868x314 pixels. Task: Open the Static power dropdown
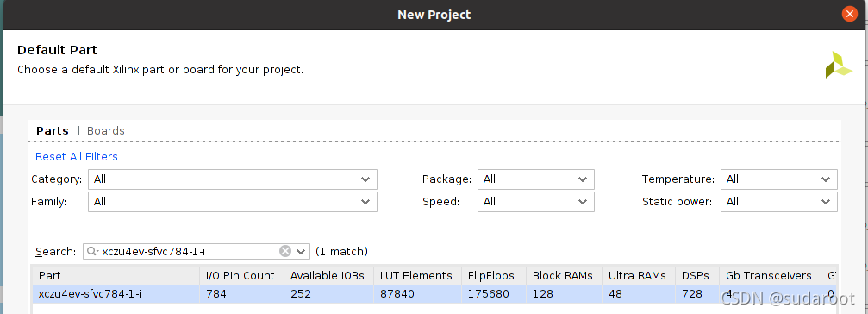coord(779,202)
